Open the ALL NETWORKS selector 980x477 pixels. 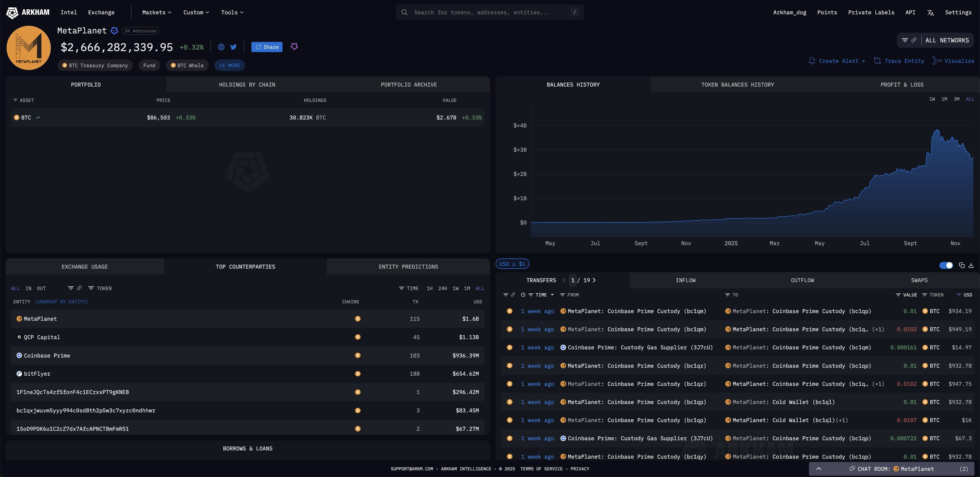click(x=947, y=40)
